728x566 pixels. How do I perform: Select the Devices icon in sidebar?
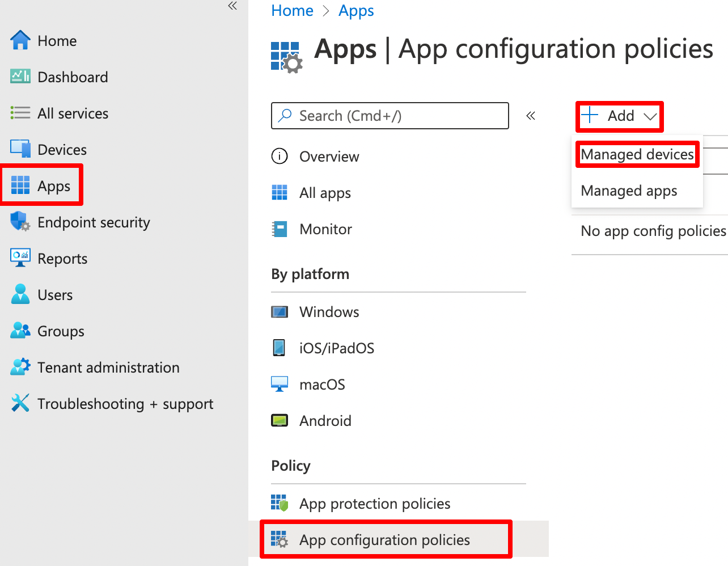coord(20,149)
